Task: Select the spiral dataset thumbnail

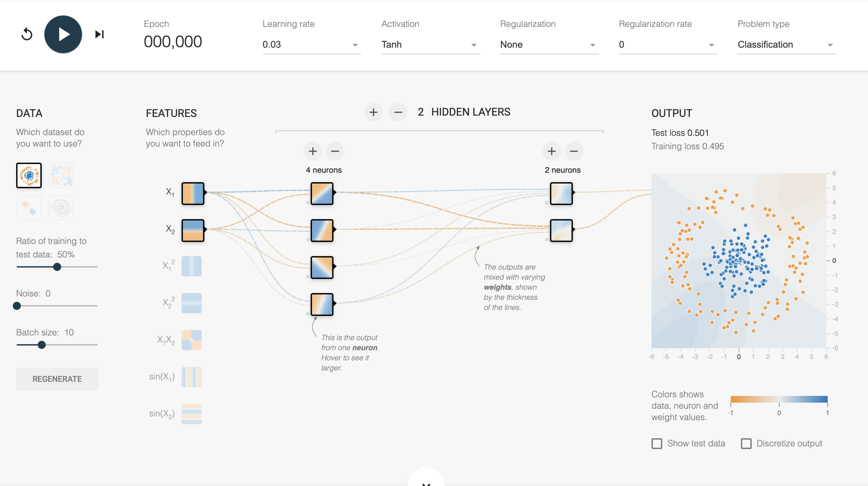Action: click(61, 208)
